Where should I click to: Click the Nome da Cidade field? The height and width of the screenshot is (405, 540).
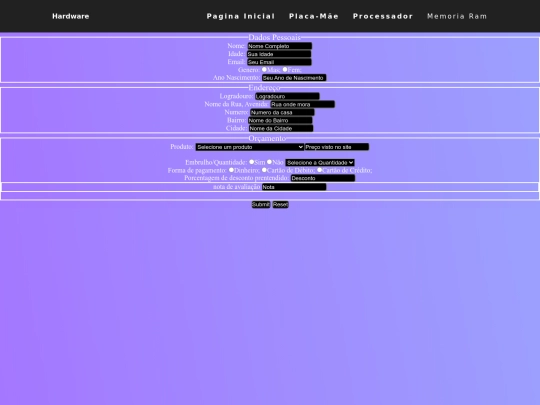click(x=281, y=128)
